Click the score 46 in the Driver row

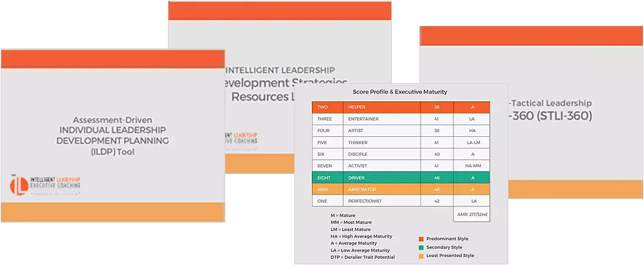coord(436,178)
